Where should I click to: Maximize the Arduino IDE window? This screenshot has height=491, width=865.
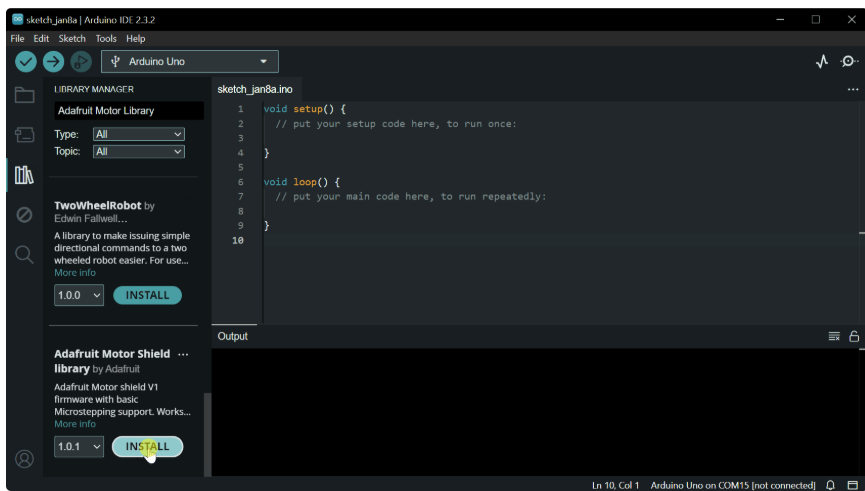pyautogui.click(x=815, y=19)
